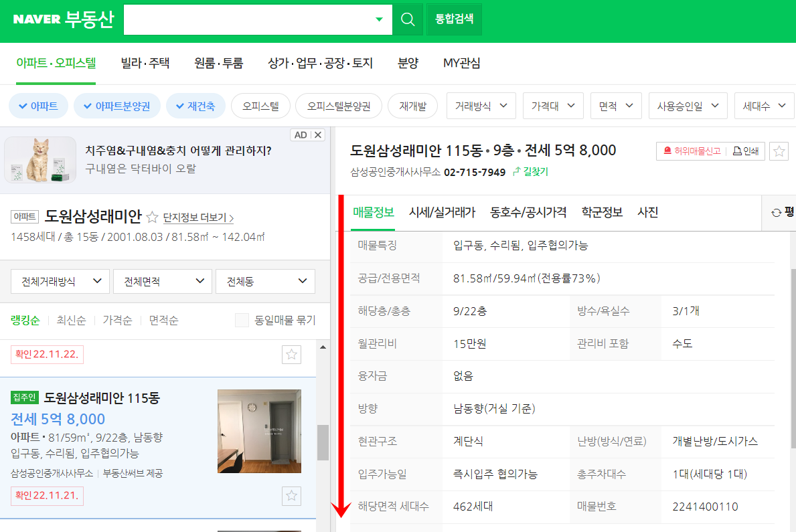Enable the 동일매물 묶기 checkbox
Image resolution: width=796 pixels, height=532 pixels.
pyautogui.click(x=242, y=320)
